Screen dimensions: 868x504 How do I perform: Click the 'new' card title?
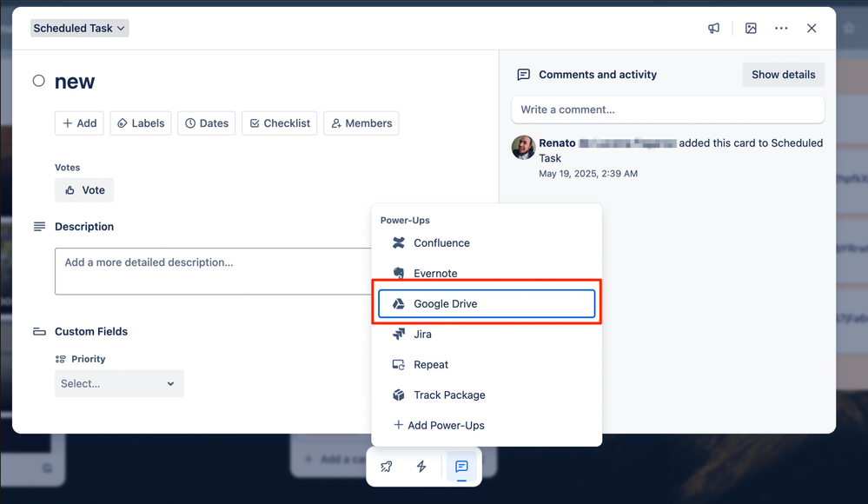pyautogui.click(x=75, y=82)
